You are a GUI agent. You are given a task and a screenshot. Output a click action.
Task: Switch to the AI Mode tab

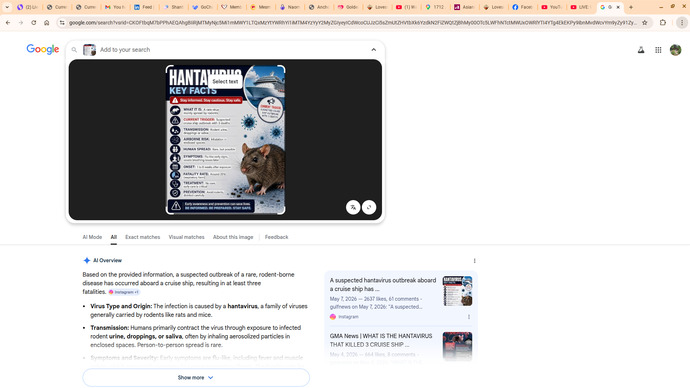tap(92, 237)
